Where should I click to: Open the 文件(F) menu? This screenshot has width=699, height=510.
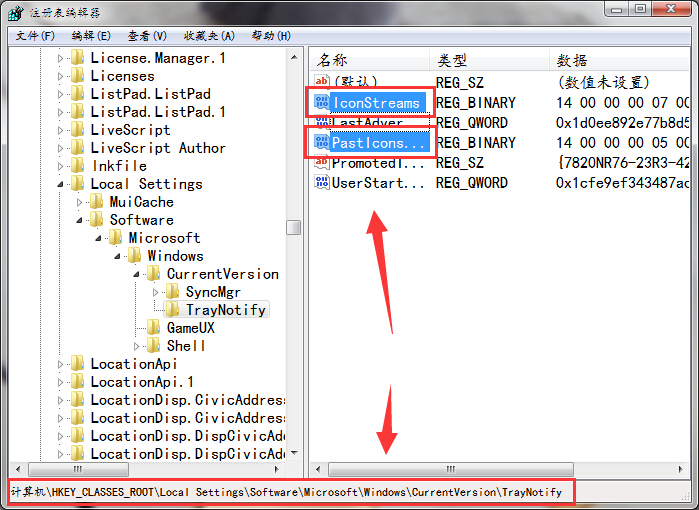point(35,36)
